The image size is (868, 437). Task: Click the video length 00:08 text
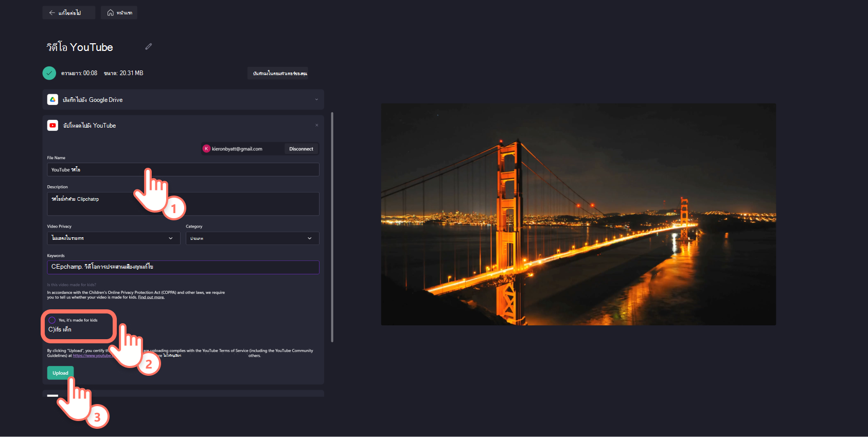coord(79,73)
